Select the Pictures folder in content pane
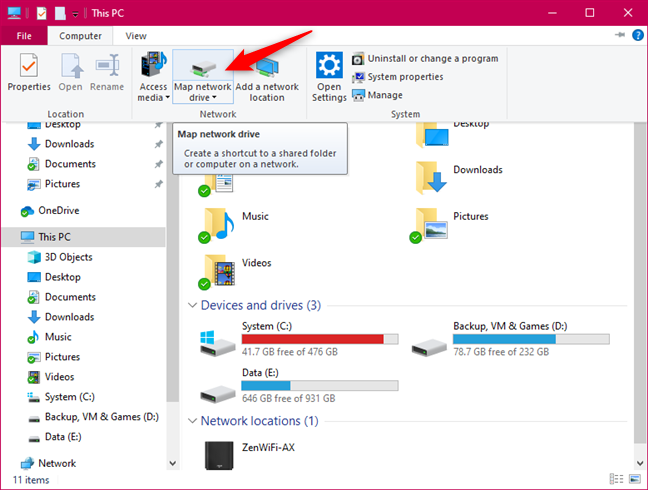Viewport: 648px width, 490px height. 429,225
